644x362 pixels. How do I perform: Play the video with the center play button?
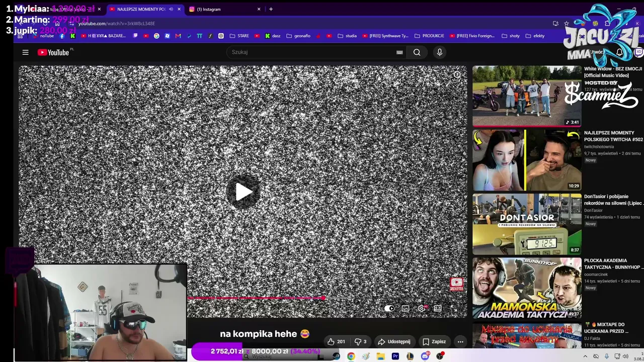[243, 192]
